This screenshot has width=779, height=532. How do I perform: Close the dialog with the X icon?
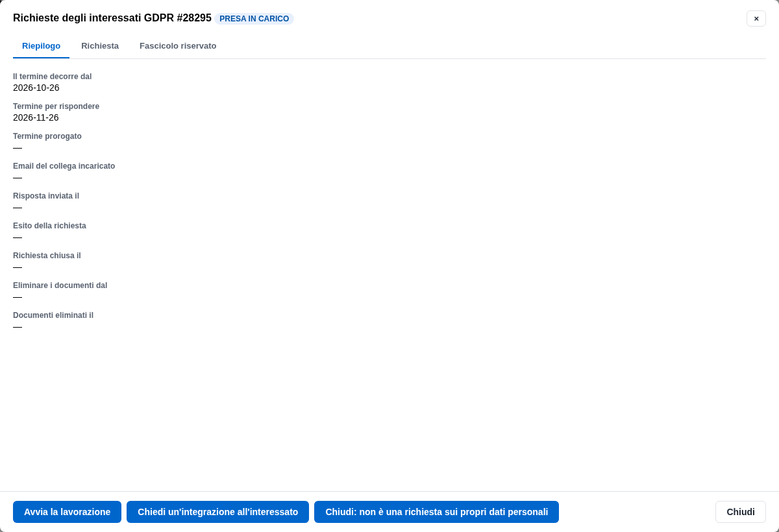[x=756, y=18]
